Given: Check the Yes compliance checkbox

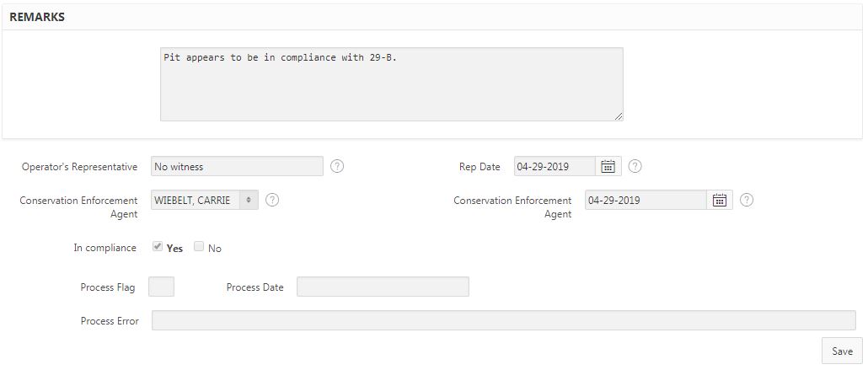Looking at the screenshot, I should tap(158, 247).
